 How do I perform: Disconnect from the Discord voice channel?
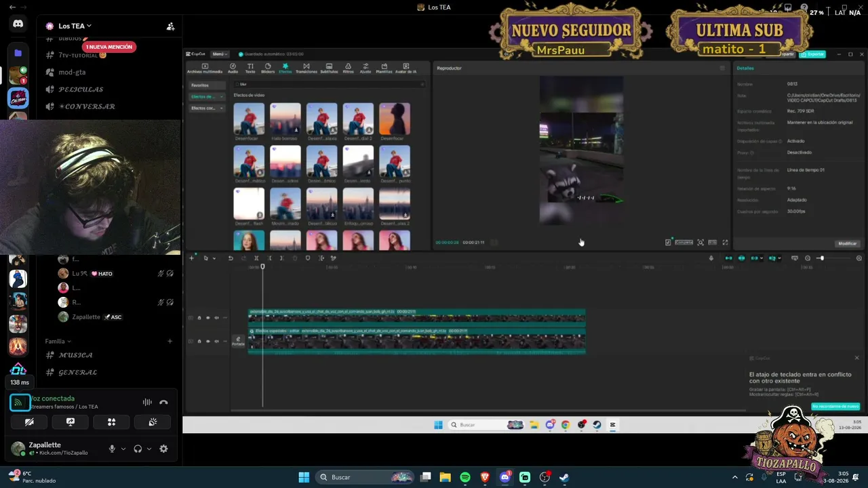(163, 402)
